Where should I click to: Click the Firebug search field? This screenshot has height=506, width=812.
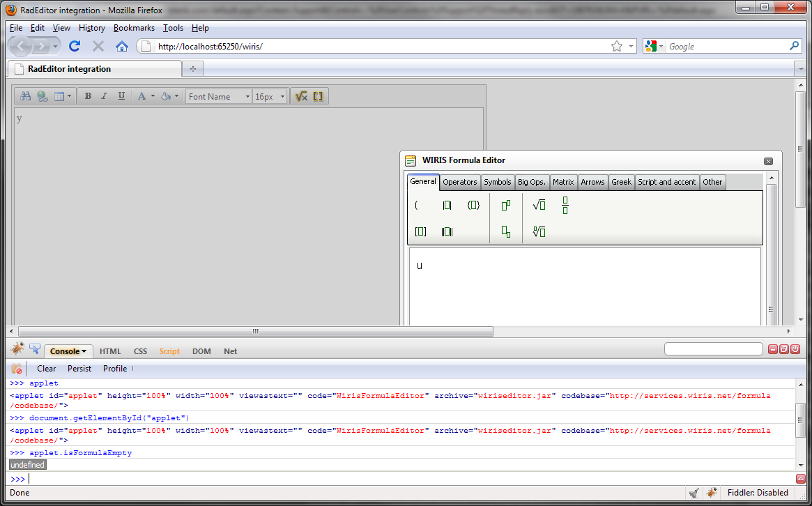pyautogui.click(x=714, y=349)
